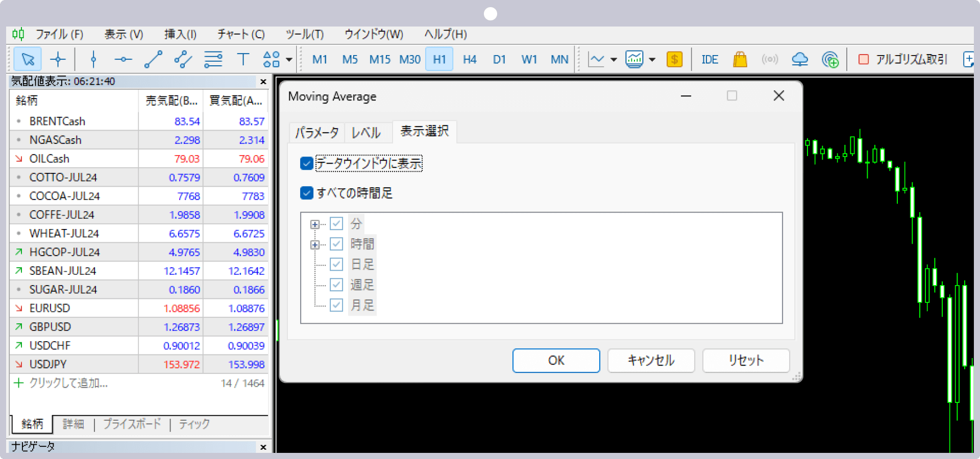Draw a vertical line tool
Image resolution: width=980 pixels, height=459 pixels.
(x=93, y=60)
